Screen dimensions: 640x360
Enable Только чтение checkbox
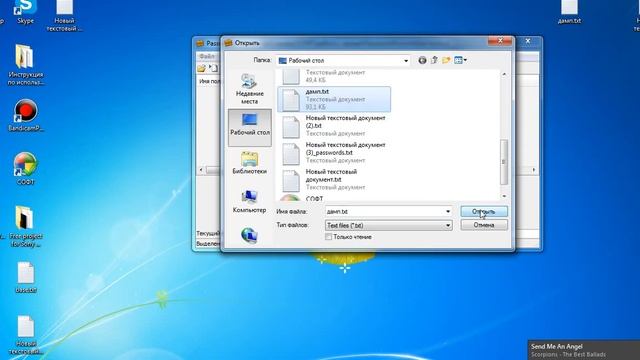pos(329,237)
